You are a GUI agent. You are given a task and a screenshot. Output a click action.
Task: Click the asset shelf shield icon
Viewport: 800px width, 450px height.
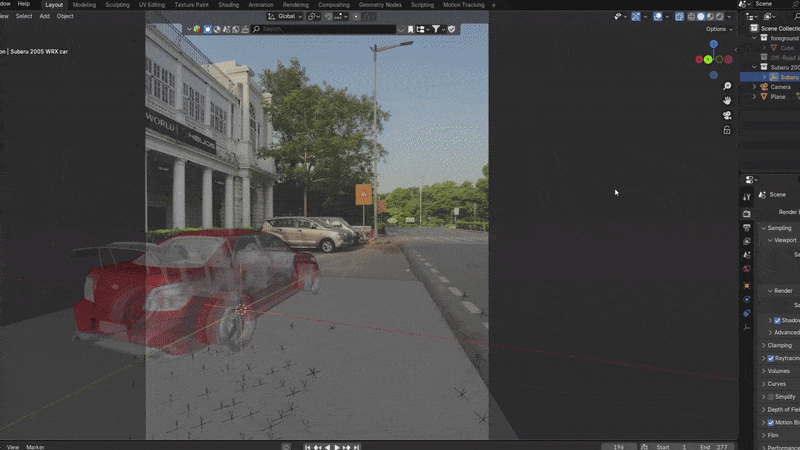click(452, 29)
